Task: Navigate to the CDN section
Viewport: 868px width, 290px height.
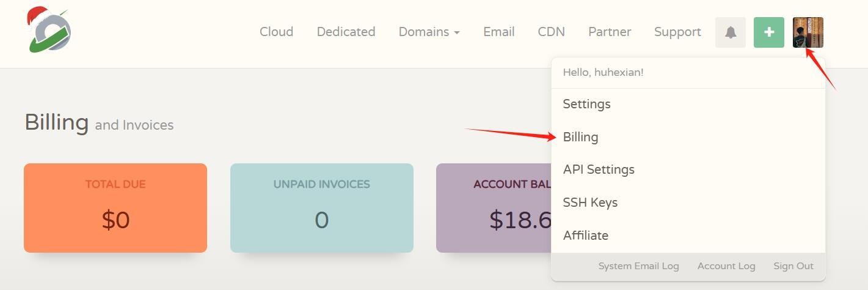Action: pyautogui.click(x=551, y=32)
